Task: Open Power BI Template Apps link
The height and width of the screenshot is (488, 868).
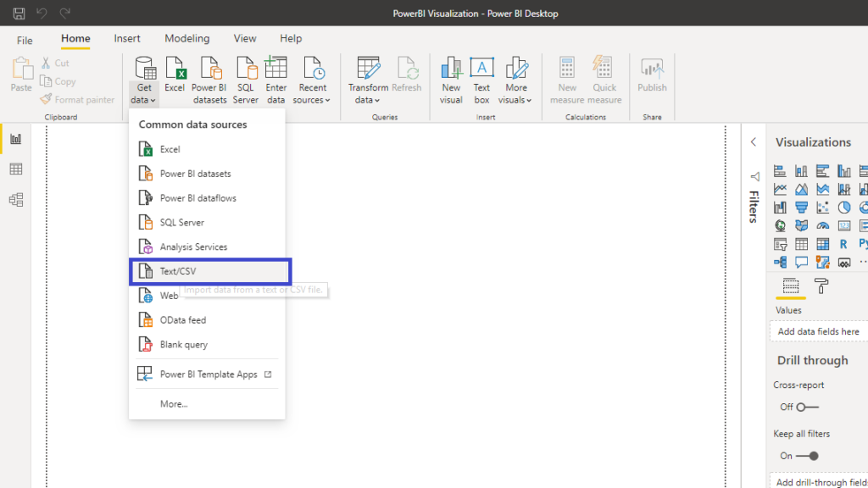Action: click(209, 374)
